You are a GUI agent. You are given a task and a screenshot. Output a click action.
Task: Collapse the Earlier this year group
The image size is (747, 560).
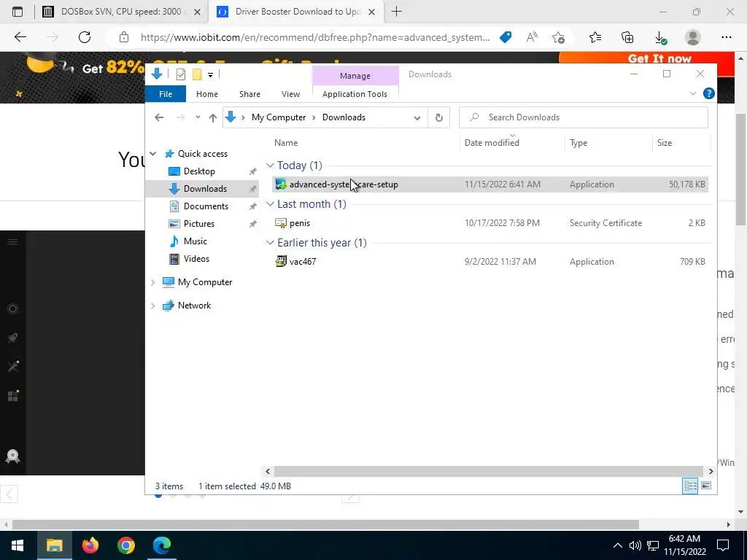coord(270,243)
